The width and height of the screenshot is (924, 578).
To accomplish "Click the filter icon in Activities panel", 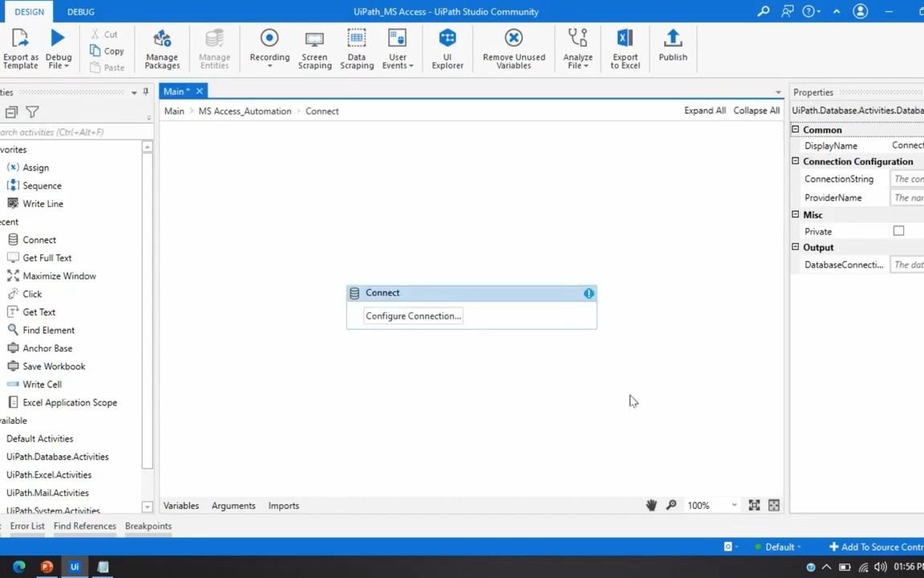I will point(32,112).
